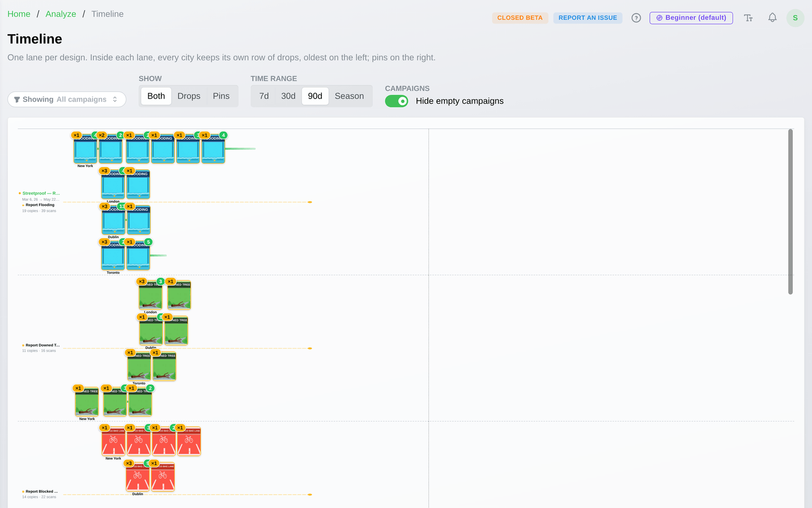This screenshot has height=508, width=812.
Task: Open second Dublin downed tree card
Action: coord(176,331)
